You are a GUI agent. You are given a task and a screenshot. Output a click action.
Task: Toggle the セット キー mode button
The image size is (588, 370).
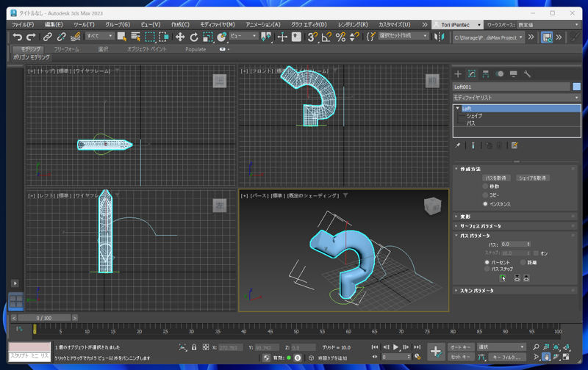461,357
